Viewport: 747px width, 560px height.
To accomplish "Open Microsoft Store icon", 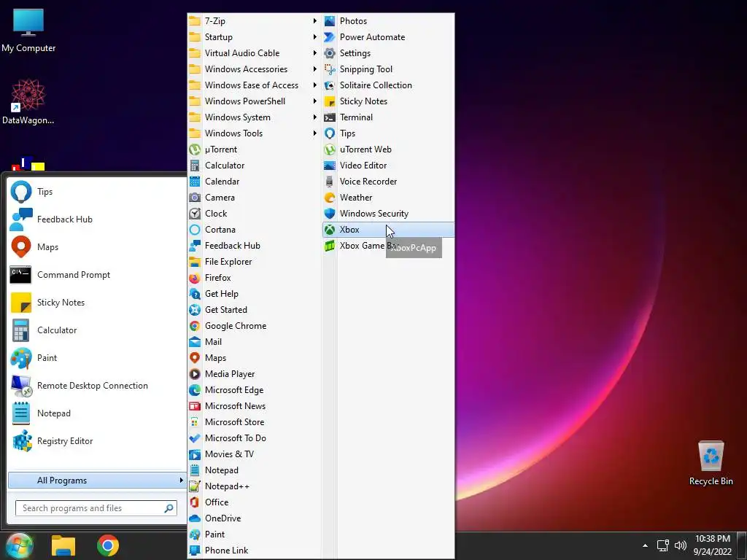I will [195, 422].
